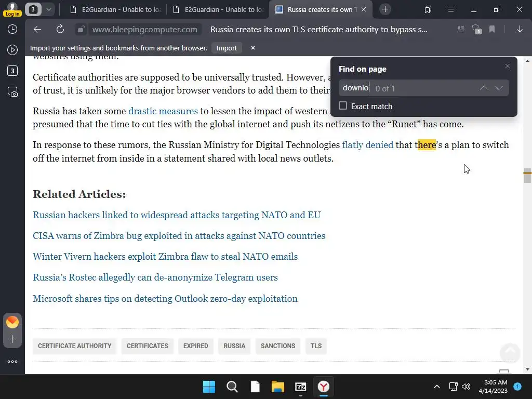Switch to the first E2Guardian tab
Image resolution: width=532 pixels, height=399 pixels.
coord(115,9)
